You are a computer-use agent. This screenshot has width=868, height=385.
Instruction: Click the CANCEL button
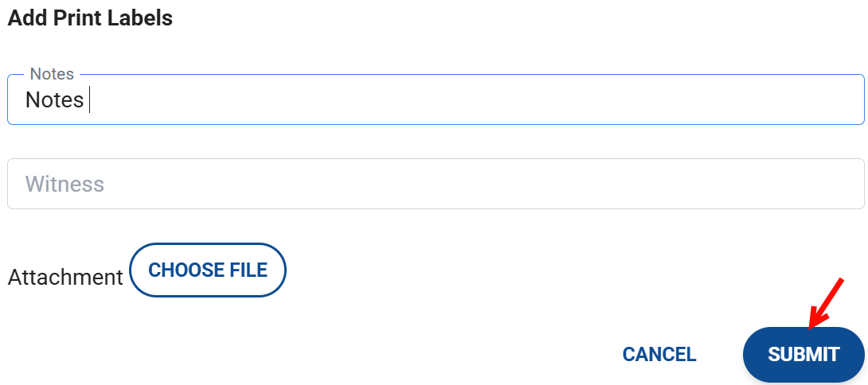[x=659, y=354]
